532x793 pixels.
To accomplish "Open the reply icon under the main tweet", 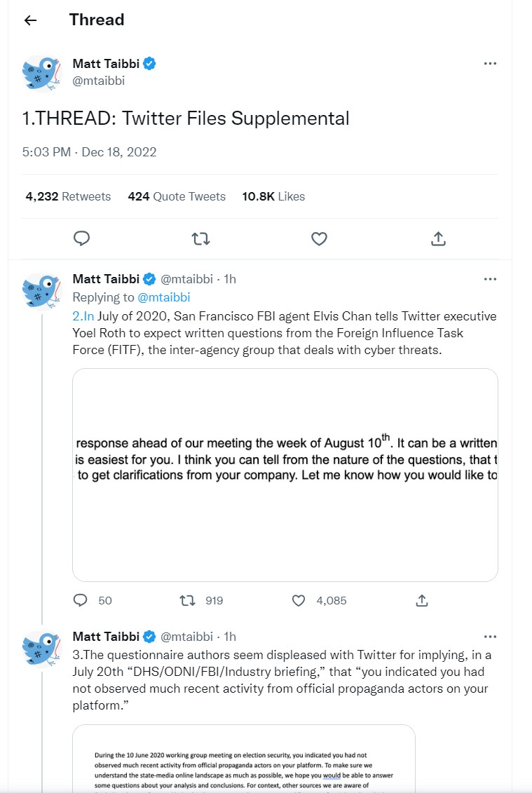I will click(x=81, y=238).
